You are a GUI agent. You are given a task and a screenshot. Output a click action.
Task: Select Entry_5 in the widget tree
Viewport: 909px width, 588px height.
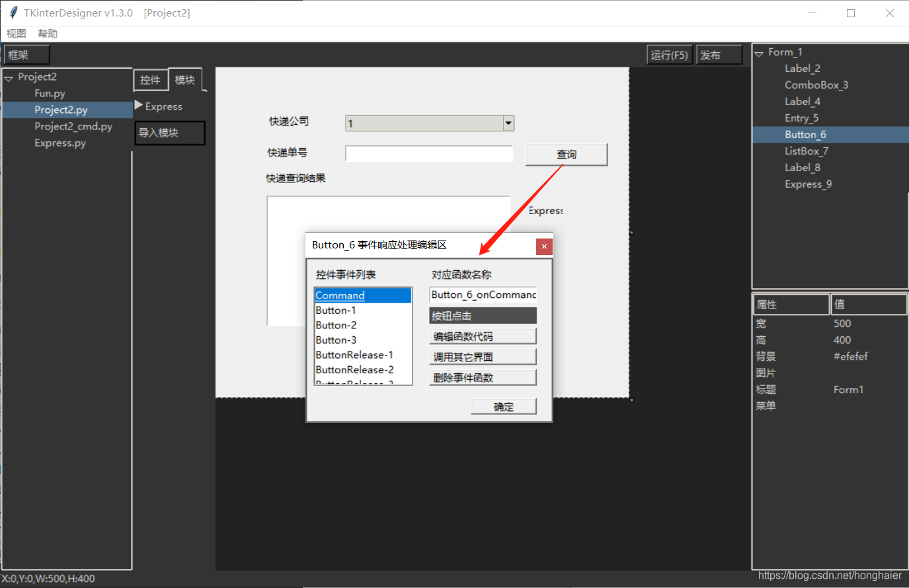(802, 118)
